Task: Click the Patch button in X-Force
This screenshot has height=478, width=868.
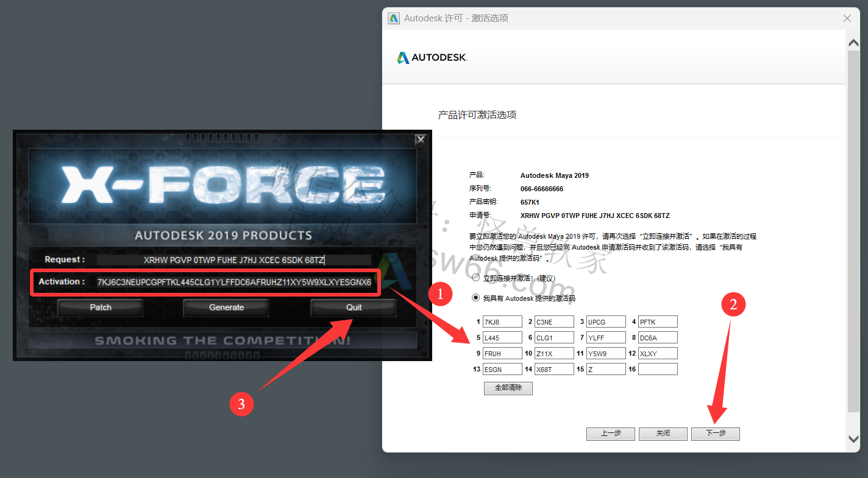Action: pyautogui.click(x=101, y=308)
